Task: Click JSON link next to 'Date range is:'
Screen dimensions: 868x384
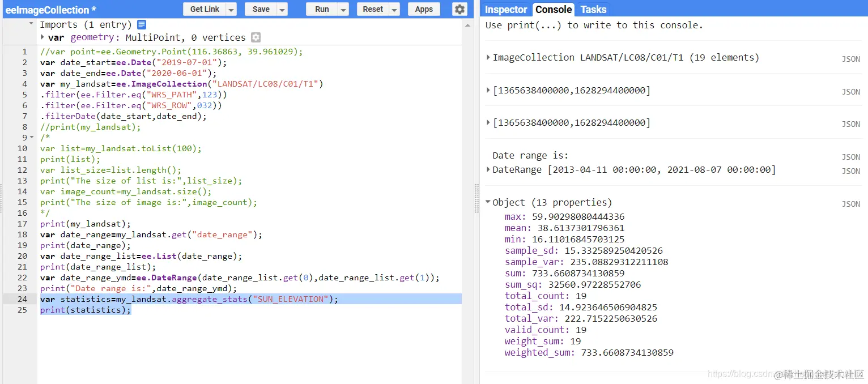Action: tap(850, 157)
